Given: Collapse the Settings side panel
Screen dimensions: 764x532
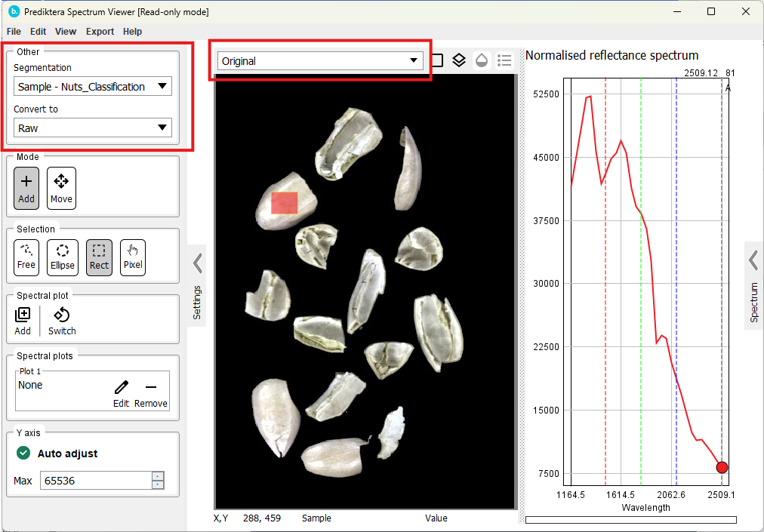Looking at the screenshot, I should (197, 263).
